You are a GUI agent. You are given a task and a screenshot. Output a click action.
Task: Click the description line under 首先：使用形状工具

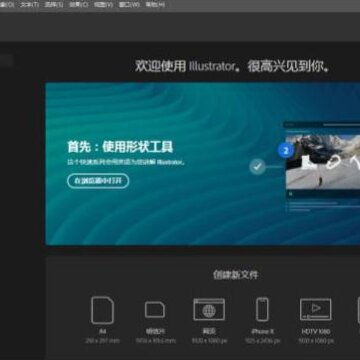126,162
